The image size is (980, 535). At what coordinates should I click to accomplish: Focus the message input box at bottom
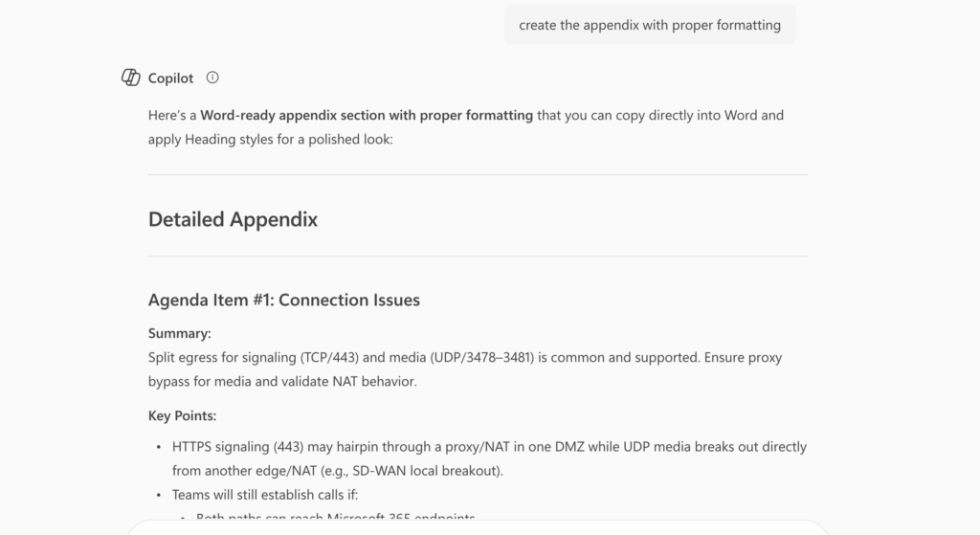click(477, 527)
